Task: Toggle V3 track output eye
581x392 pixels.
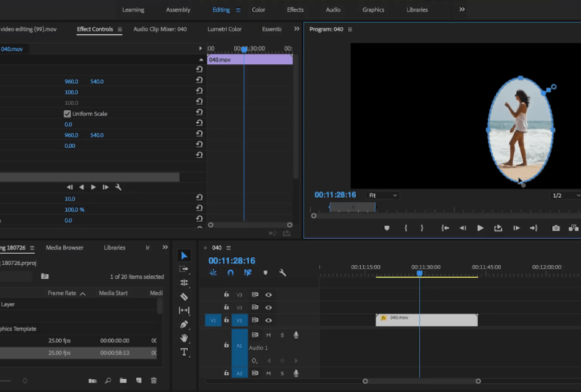Action: click(x=269, y=295)
